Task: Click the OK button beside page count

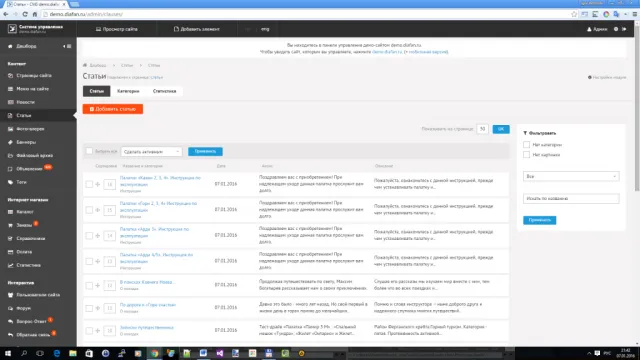Action: click(501, 129)
